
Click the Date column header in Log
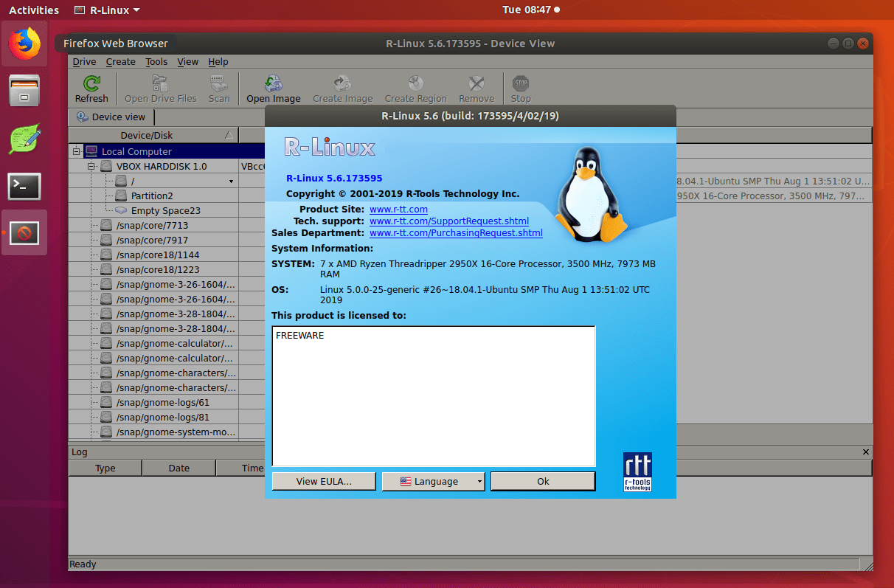tap(179, 468)
